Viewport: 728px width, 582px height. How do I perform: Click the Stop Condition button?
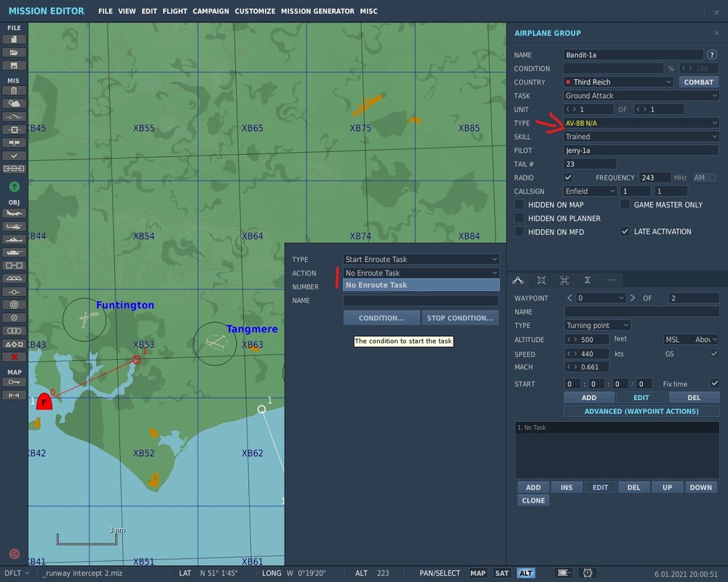(460, 318)
